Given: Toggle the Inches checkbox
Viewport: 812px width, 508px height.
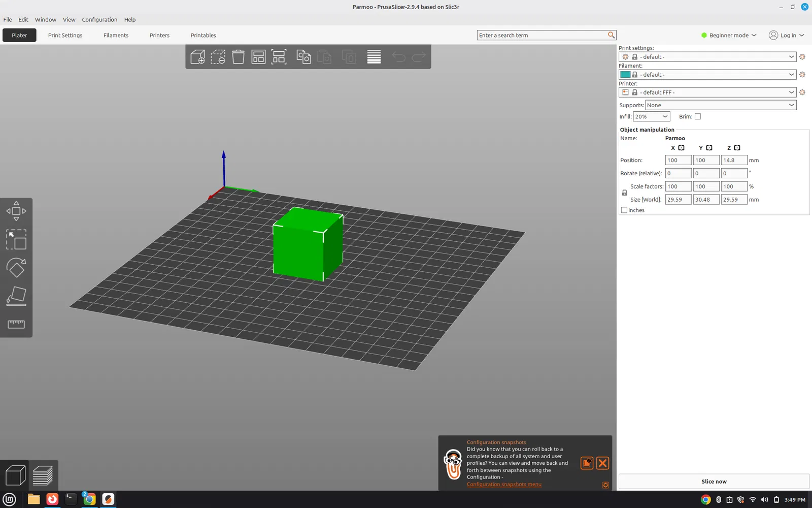Looking at the screenshot, I should point(624,210).
